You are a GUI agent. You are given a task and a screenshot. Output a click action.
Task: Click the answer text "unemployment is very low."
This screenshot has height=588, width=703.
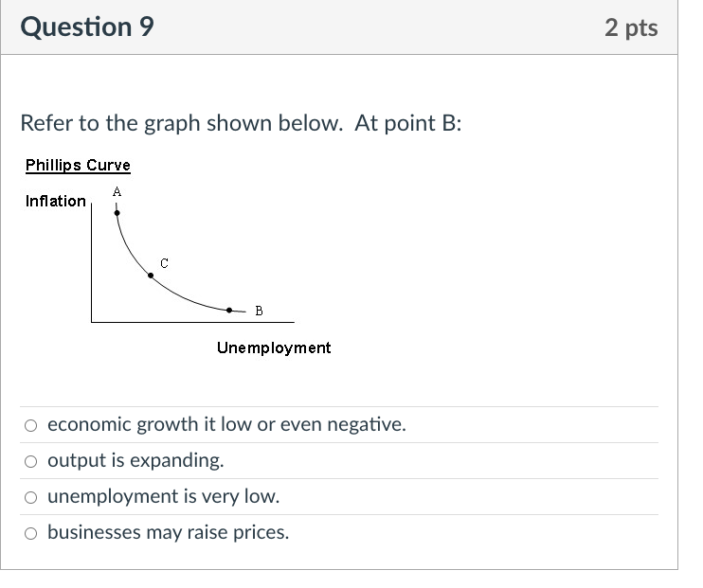[x=163, y=497]
